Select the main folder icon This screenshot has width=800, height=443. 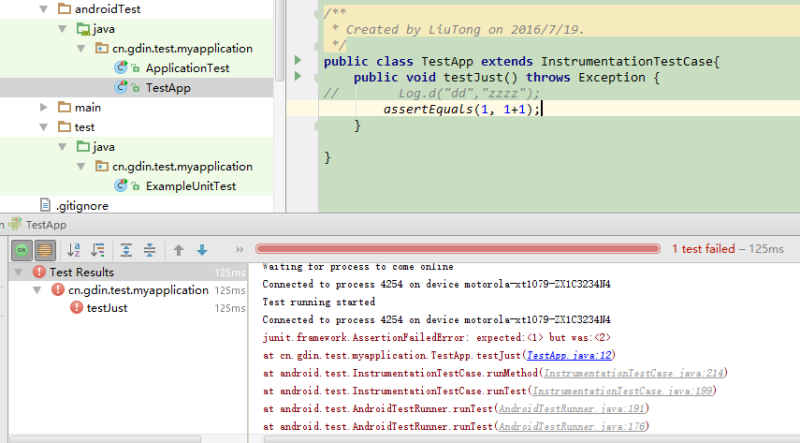(x=64, y=107)
